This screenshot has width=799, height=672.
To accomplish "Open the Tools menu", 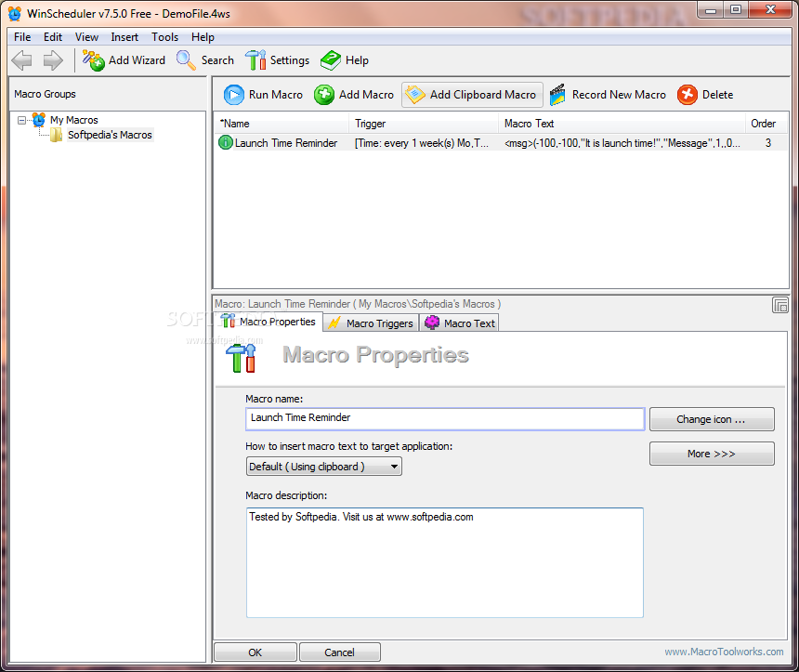I will coord(165,37).
